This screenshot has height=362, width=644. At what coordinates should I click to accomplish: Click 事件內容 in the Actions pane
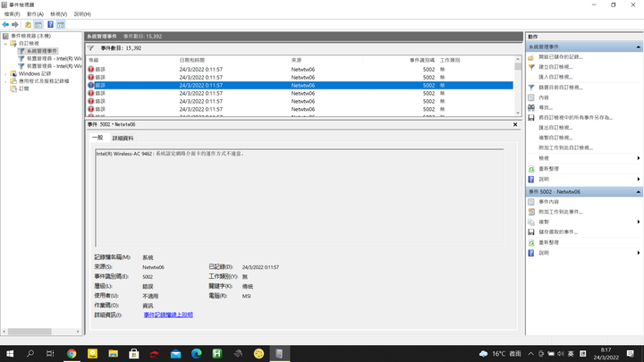pyautogui.click(x=548, y=202)
